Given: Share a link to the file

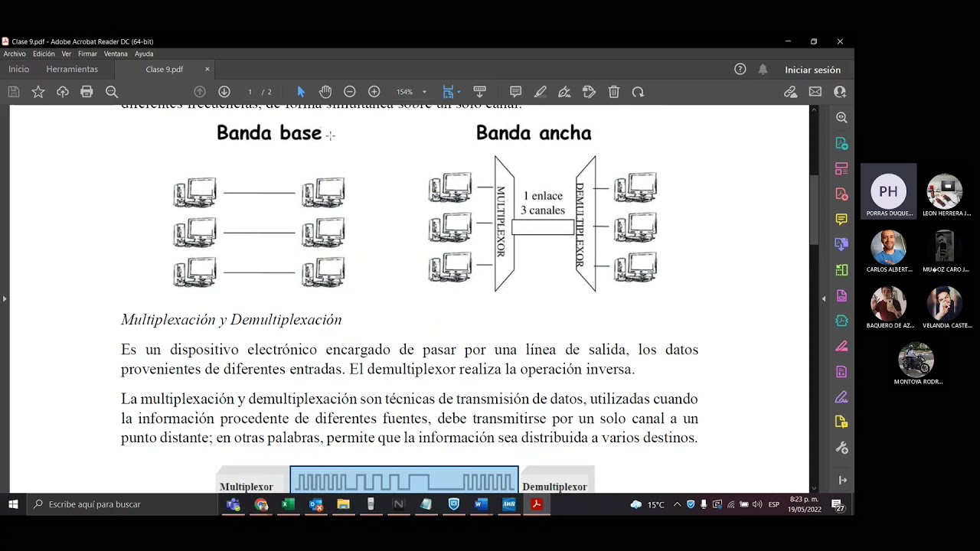Looking at the screenshot, I should 791,92.
